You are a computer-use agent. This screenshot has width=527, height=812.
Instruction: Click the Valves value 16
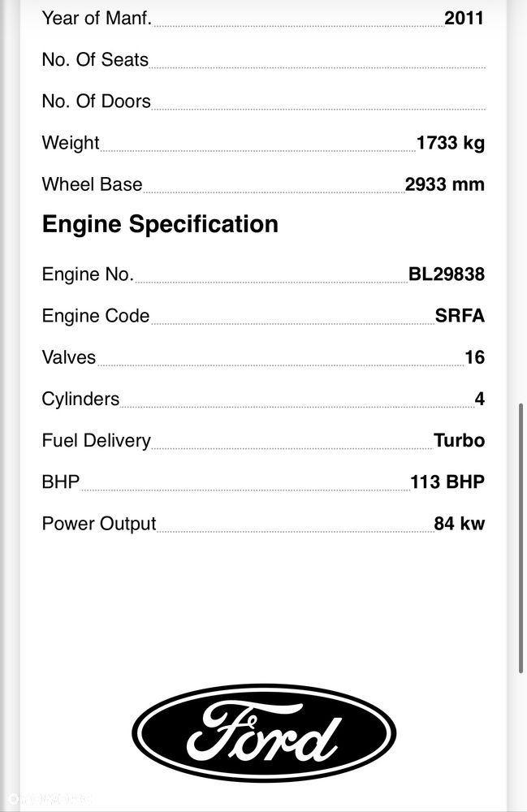[x=475, y=356]
